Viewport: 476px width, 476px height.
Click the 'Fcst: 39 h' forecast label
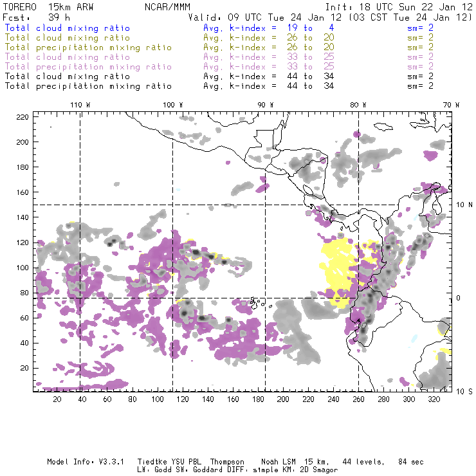pyautogui.click(x=37, y=17)
